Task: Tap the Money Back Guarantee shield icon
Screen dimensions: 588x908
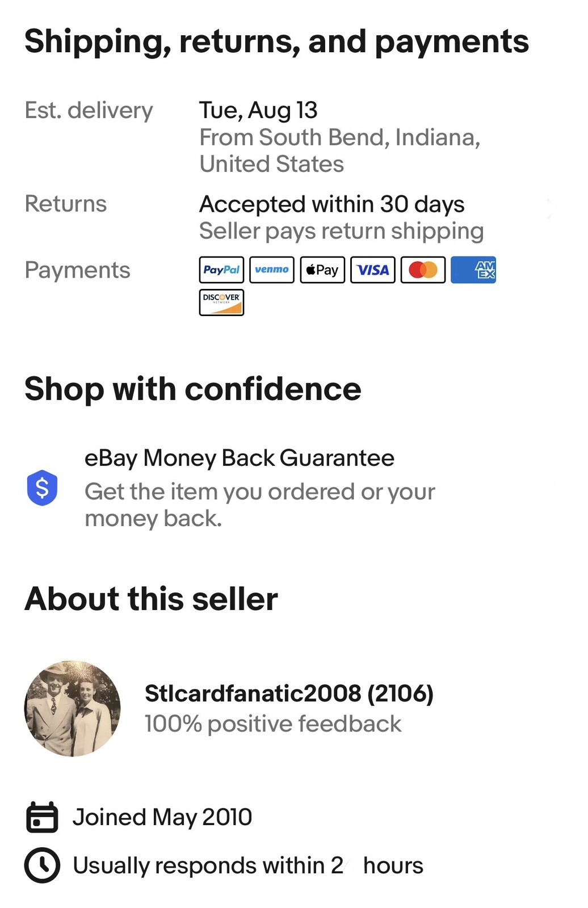Action: [x=42, y=487]
